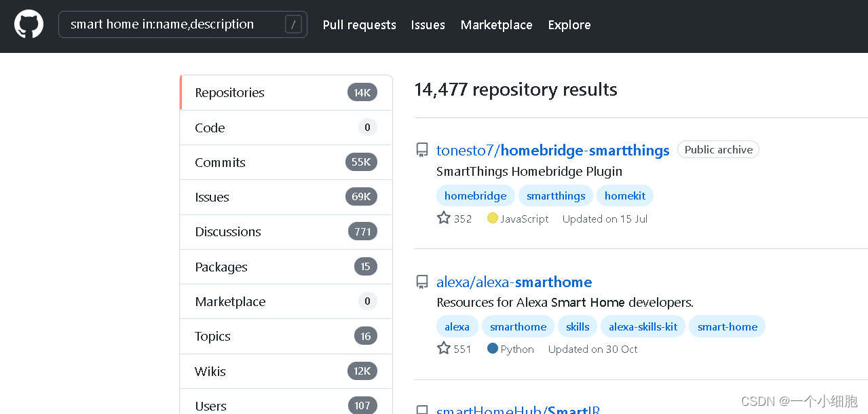Open Issues in the top navigation bar
868x414 pixels.
point(428,25)
